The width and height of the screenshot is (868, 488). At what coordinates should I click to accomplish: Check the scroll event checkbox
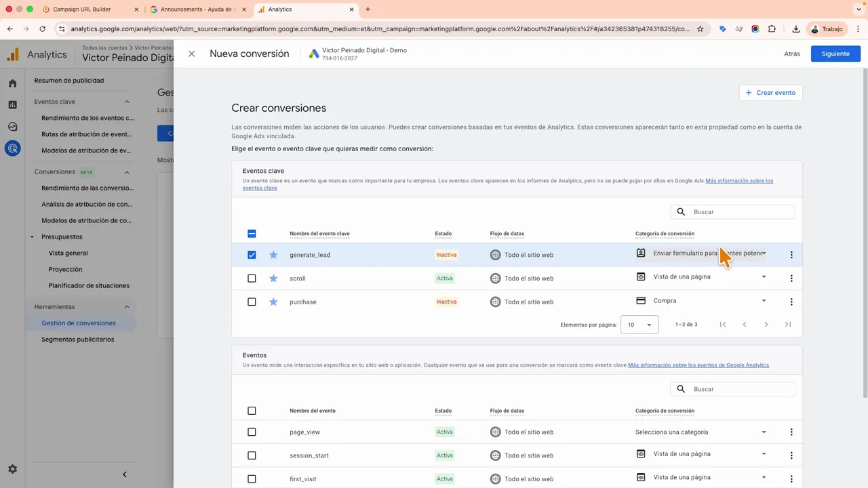click(x=252, y=279)
